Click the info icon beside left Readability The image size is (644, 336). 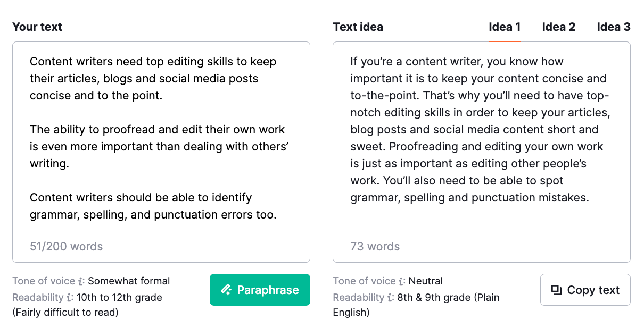click(x=68, y=298)
